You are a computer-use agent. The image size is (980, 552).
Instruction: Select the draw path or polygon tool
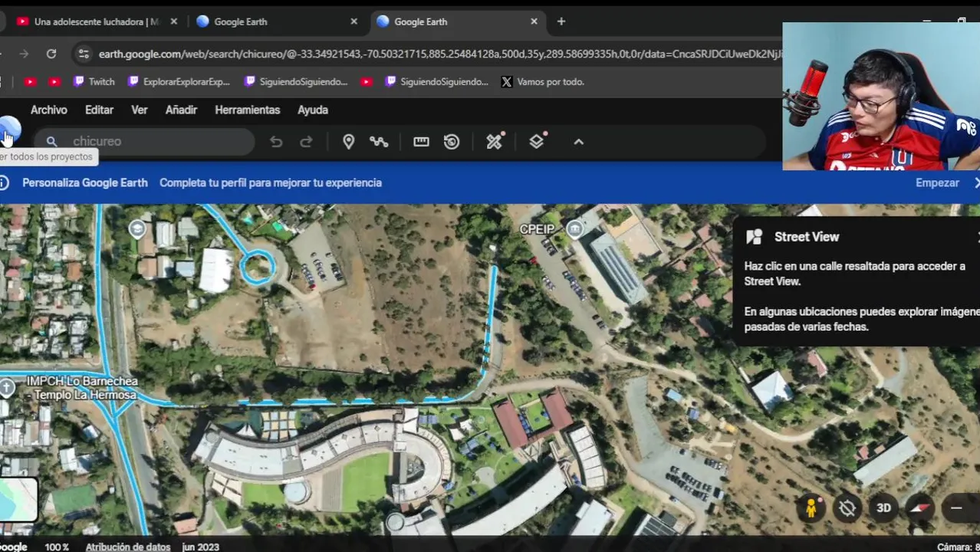click(379, 141)
